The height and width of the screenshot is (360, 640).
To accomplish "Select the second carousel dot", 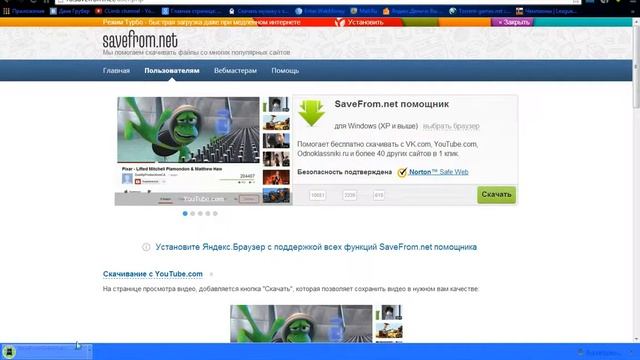I will 193,213.
